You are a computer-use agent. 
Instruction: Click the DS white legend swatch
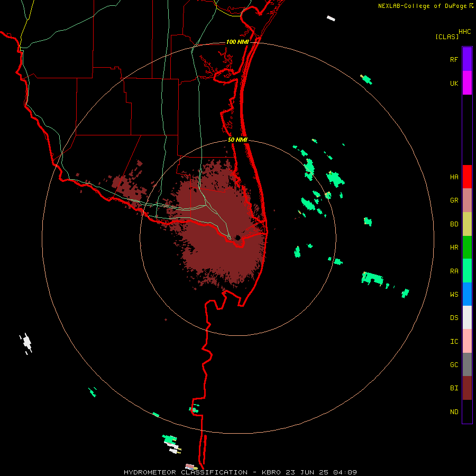pos(467,317)
